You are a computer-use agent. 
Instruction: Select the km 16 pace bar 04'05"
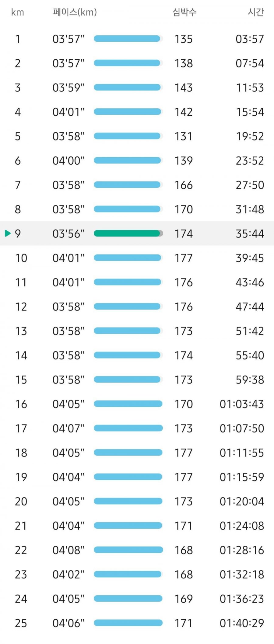click(x=128, y=404)
